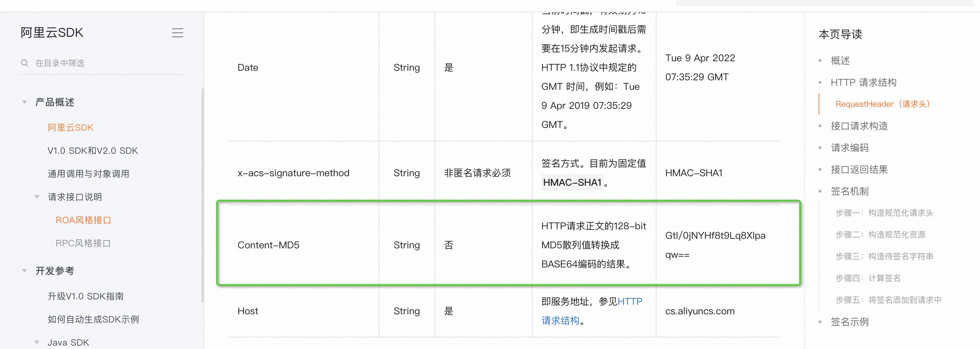This screenshot has height=349, width=980.
Task: Focus the directory filter search field
Action: point(107,63)
